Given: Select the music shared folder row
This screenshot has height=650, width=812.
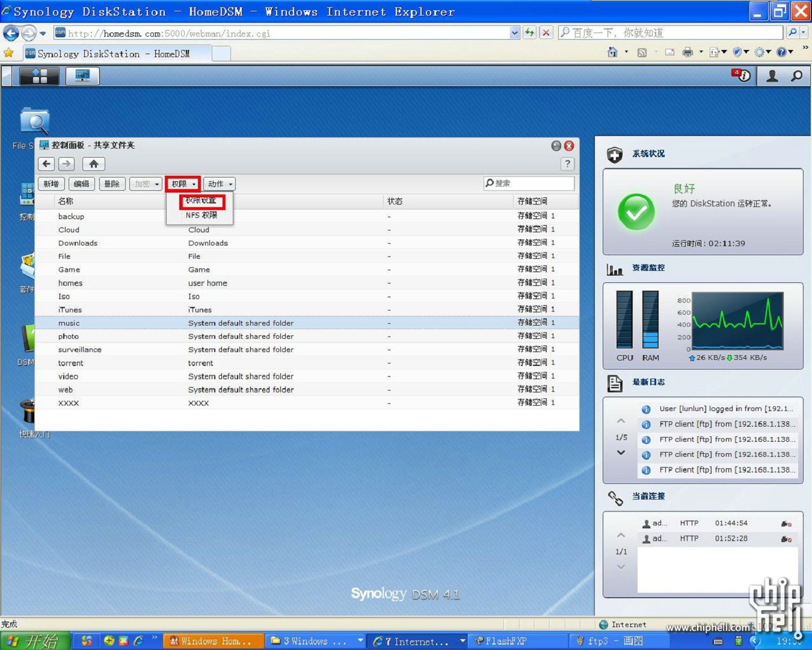Looking at the screenshot, I should pos(307,323).
